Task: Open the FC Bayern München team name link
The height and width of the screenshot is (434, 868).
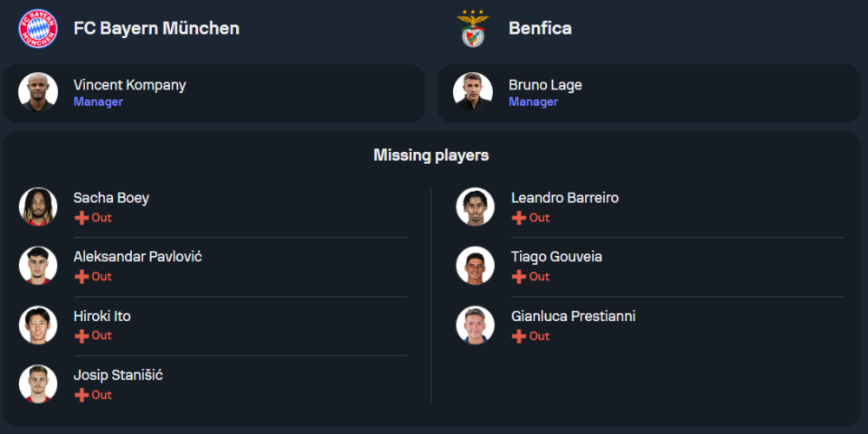Action: click(156, 29)
